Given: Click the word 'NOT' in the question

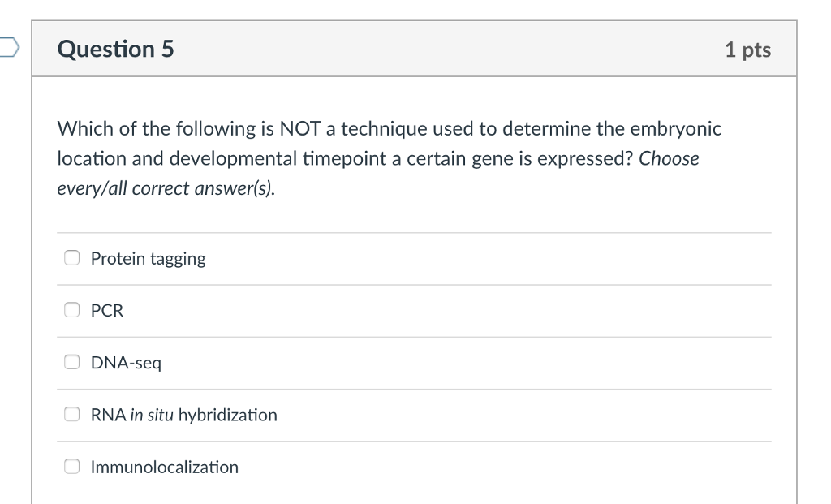Looking at the screenshot, I should [301, 128].
